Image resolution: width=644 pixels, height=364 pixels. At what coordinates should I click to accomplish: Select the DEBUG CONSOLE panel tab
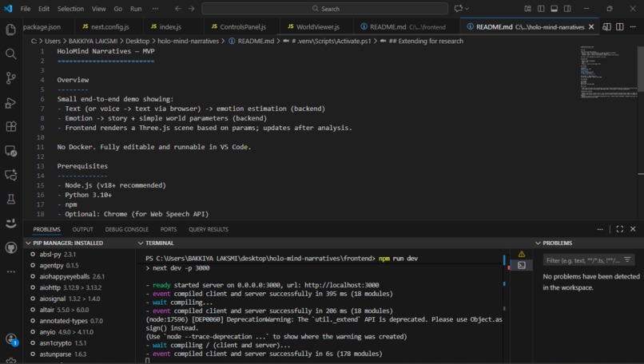coord(126,229)
